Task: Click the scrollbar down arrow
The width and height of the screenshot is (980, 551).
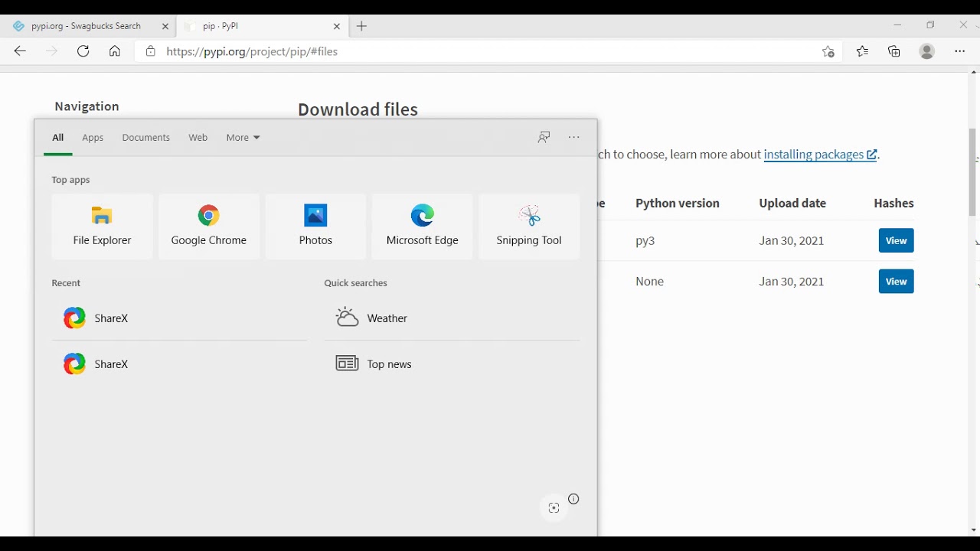Action: pos(973,530)
